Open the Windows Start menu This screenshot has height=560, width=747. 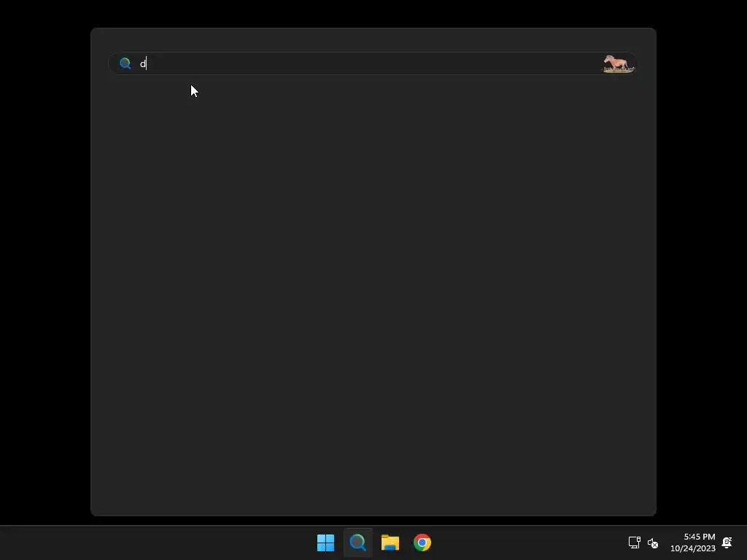tap(326, 542)
